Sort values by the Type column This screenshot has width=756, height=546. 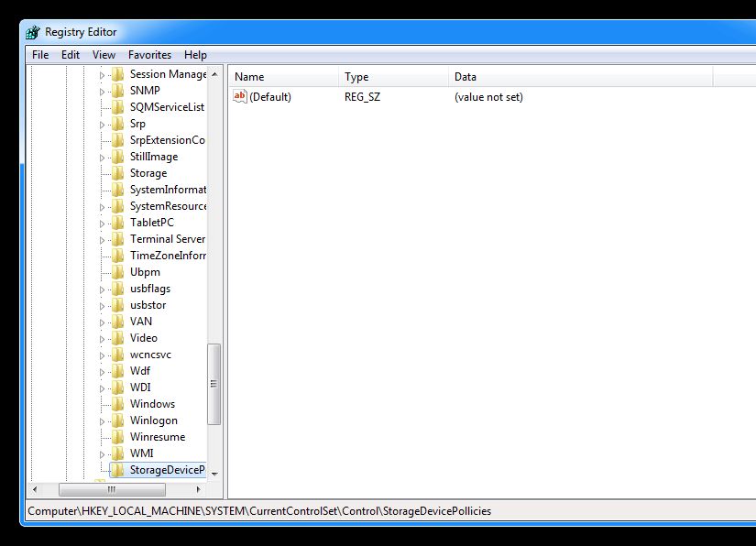pyautogui.click(x=393, y=77)
